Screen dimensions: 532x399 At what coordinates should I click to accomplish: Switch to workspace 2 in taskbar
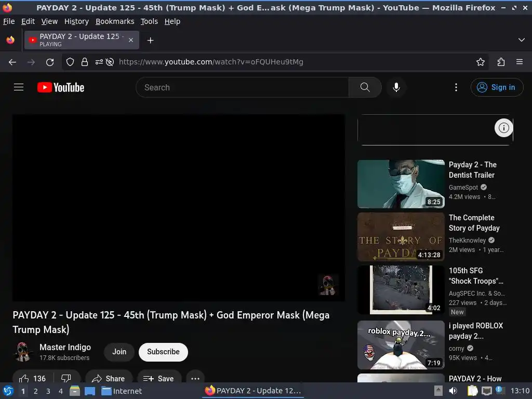click(36, 391)
